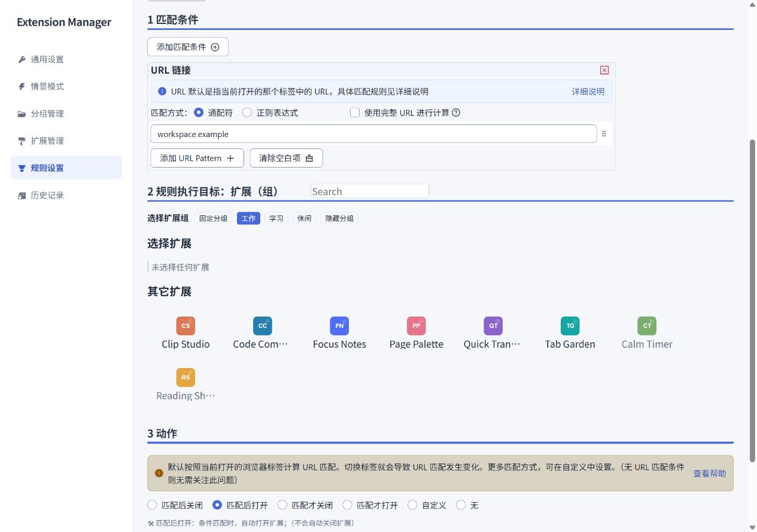This screenshot has height=532, width=757.
Task: Click the help question mark after 使用完整 URL
Action: (456, 113)
